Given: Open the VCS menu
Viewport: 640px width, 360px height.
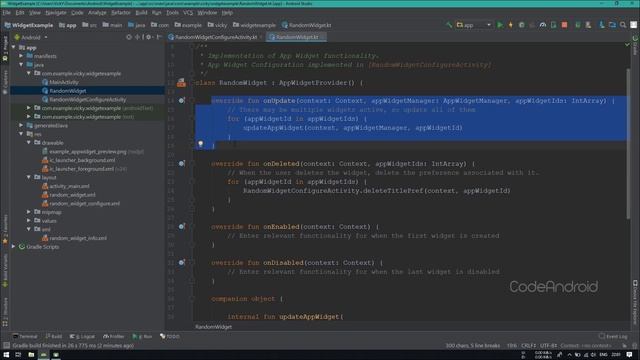Looking at the screenshot, I should click(188, 13).
